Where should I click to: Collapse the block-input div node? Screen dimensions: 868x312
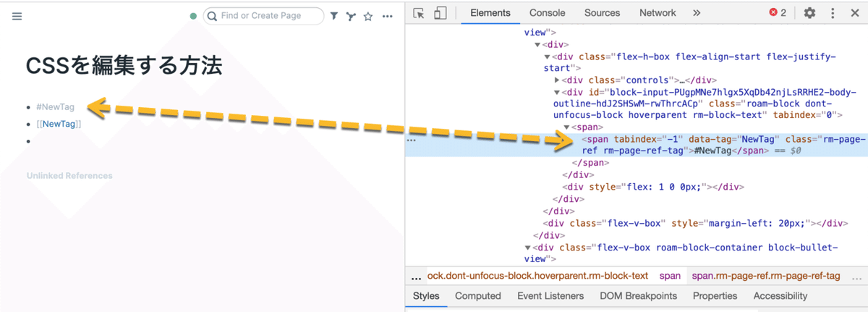557,92
